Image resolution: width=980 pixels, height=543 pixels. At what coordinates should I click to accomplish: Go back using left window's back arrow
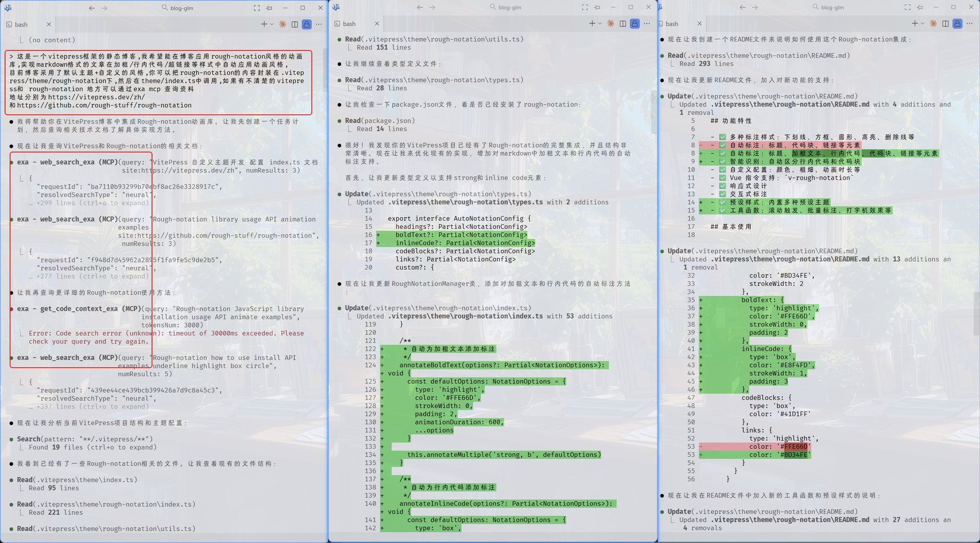pos(92,8)
